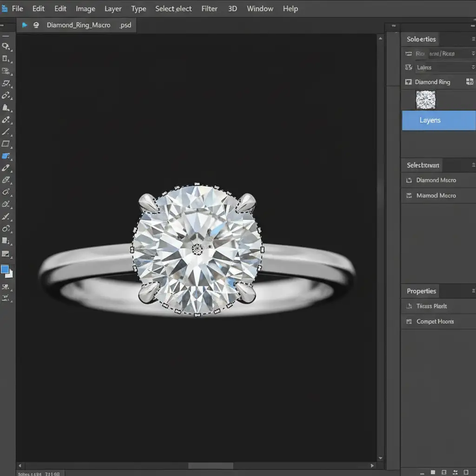Open the Properties panel options menu

473,291
